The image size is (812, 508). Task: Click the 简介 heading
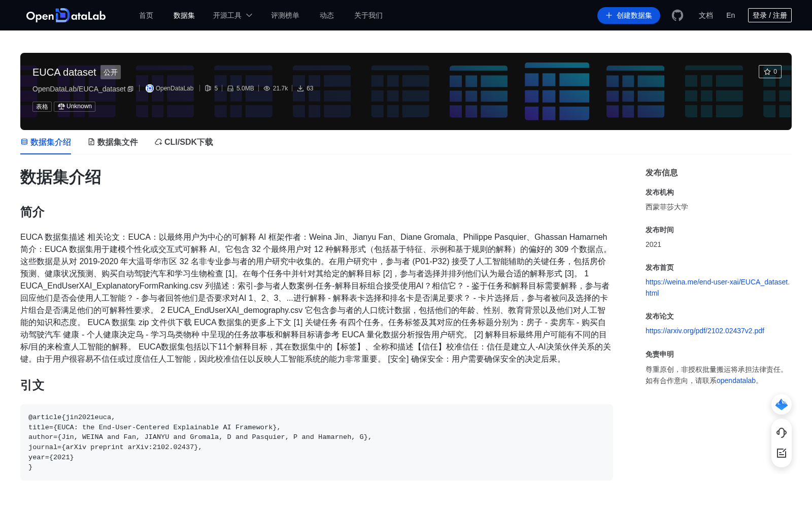click(x=32, y=212)
